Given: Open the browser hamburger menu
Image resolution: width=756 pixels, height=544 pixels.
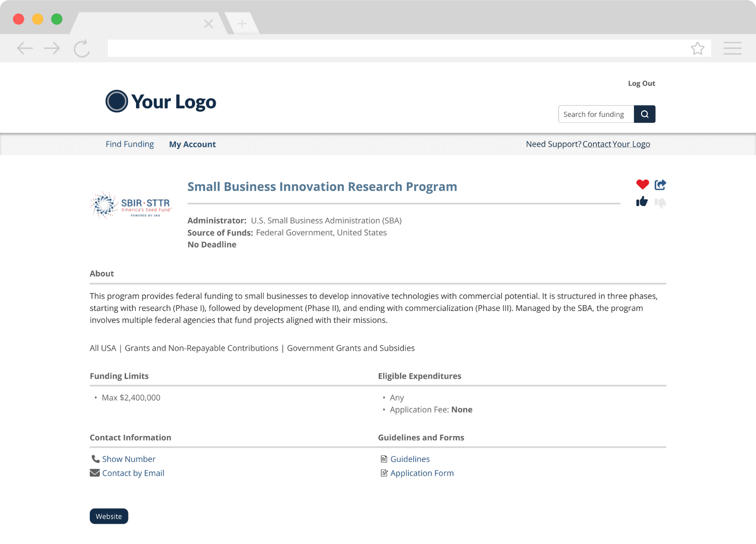Looking at the screenshot, I should click(732, 48).
